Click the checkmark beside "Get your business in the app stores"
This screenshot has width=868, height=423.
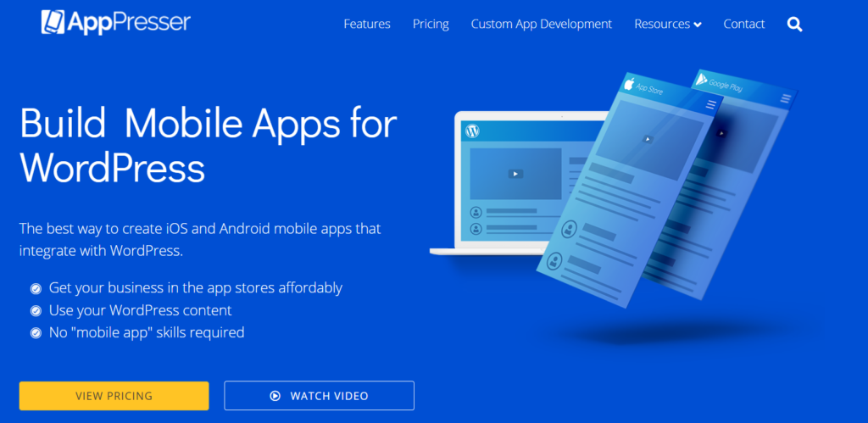click(x=36, y=288)
